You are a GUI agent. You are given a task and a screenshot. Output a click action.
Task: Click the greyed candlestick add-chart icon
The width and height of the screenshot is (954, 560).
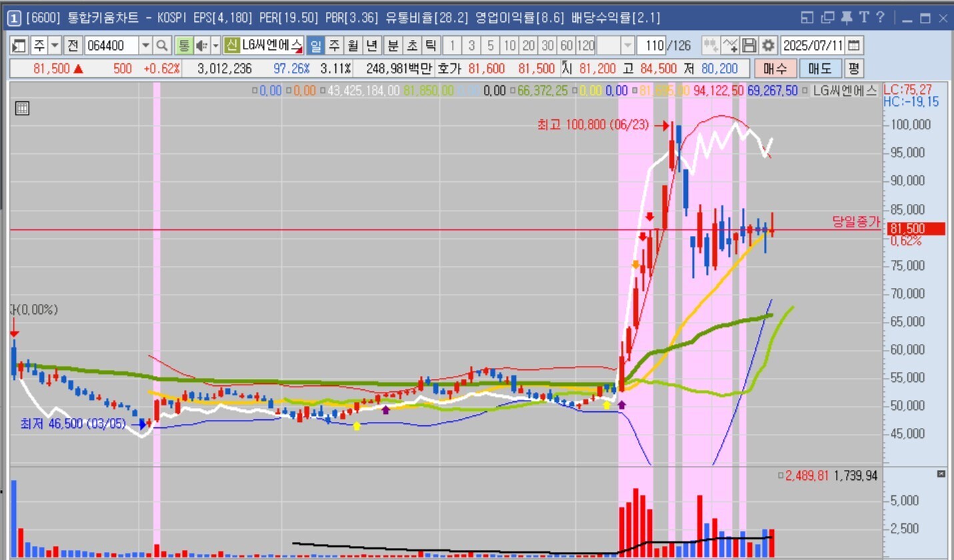click(x=711, y=45)
